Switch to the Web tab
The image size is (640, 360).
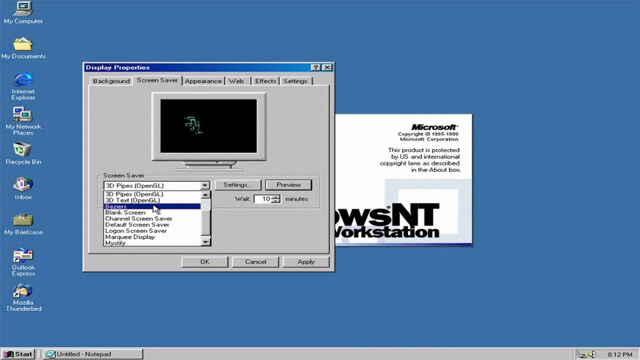click(x=236, y=81)
